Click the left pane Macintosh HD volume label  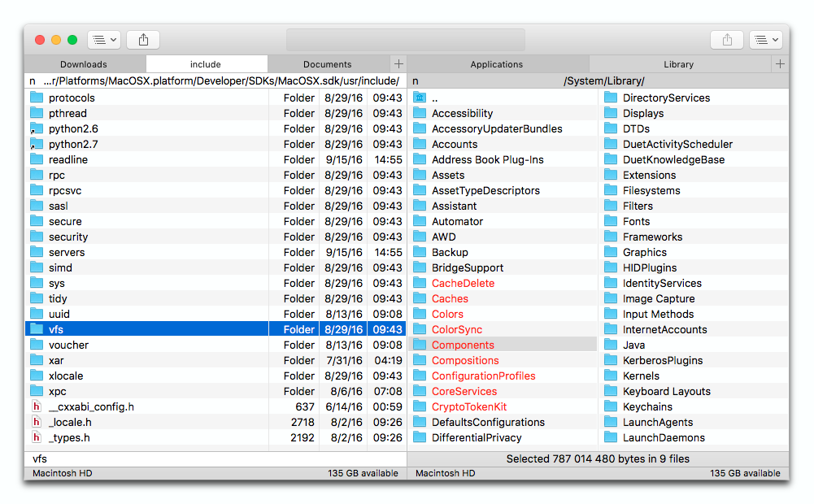[63, 473]
